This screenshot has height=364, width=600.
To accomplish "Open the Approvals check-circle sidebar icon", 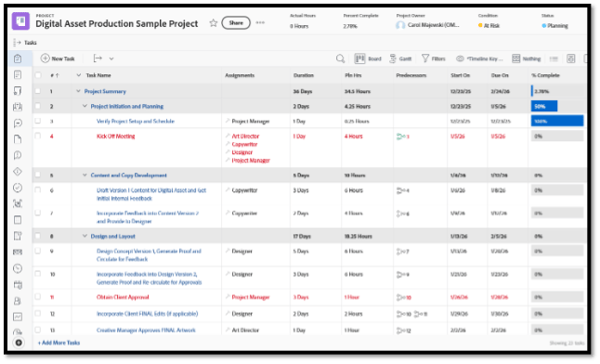I will (18, 188).
